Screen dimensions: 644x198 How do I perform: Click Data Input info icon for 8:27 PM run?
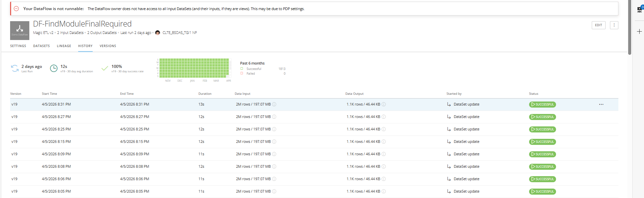click(274, 117)
